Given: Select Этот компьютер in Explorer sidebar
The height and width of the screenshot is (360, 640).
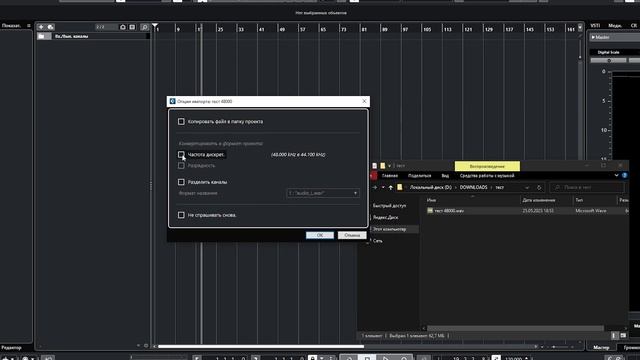Looking at the screenshot, I should click(x=389, y=229).
